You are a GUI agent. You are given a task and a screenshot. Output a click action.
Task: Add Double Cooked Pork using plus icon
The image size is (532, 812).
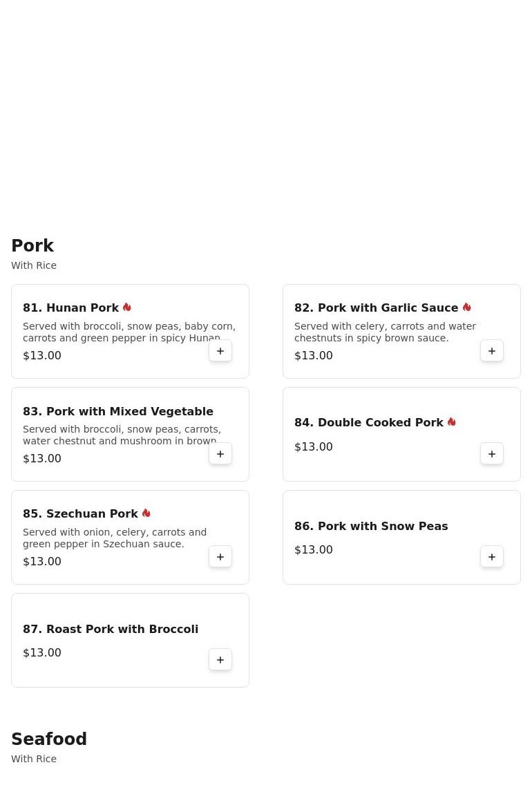click(x=492, y=454)
